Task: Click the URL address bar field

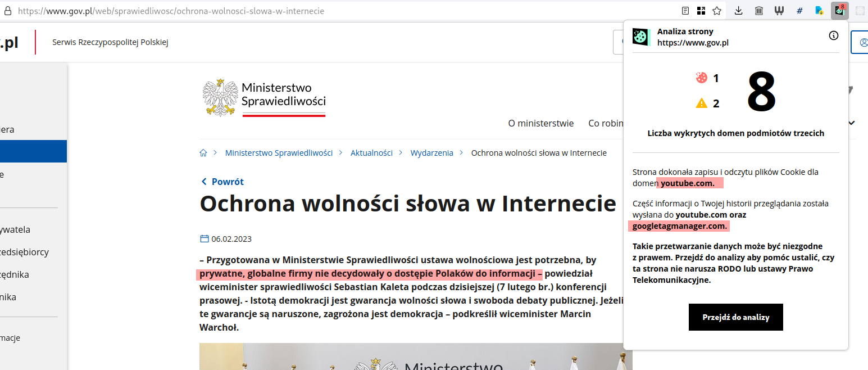Action: 337,11
